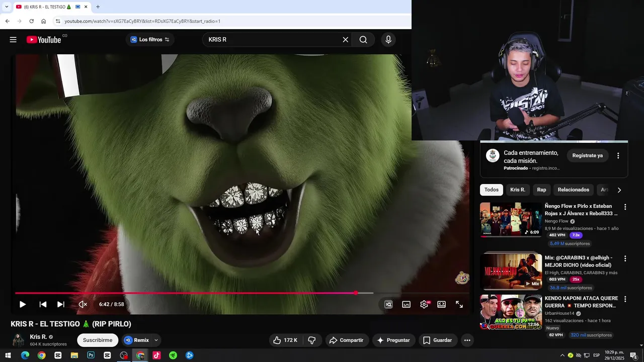
Task: Open options for the KENDO KAPONI video
Action: (625, 299)
